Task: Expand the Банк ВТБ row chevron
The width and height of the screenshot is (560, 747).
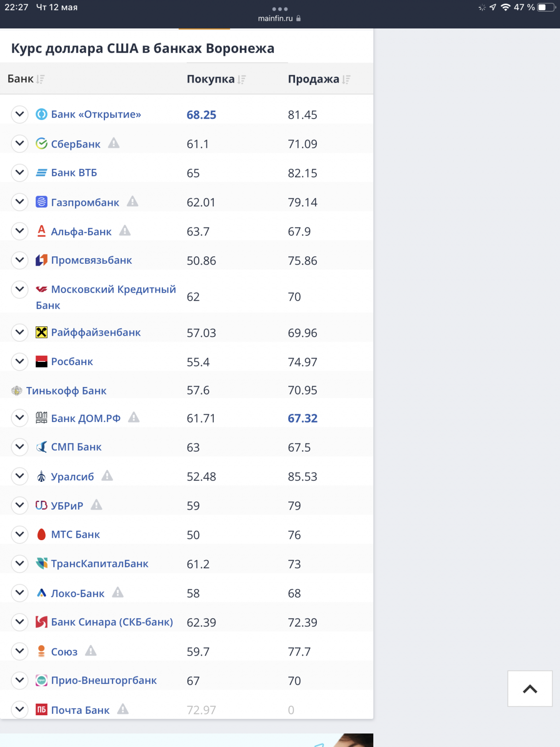Action: tap(20, 173)
